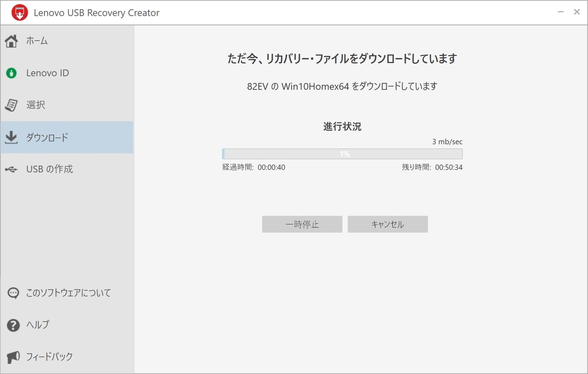Click the Lenovo USB Recovery Creator logo icon

pyautogui.click(x=20, y=13)
